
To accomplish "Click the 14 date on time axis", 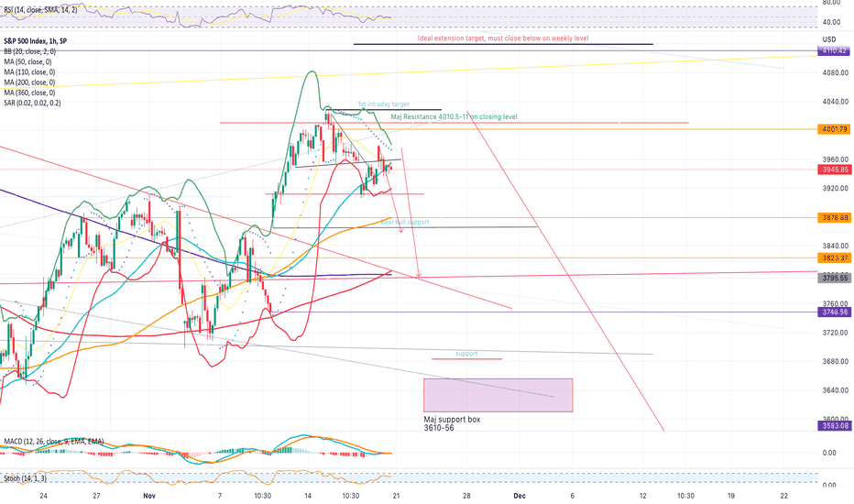I will click(x=308, y=496).
